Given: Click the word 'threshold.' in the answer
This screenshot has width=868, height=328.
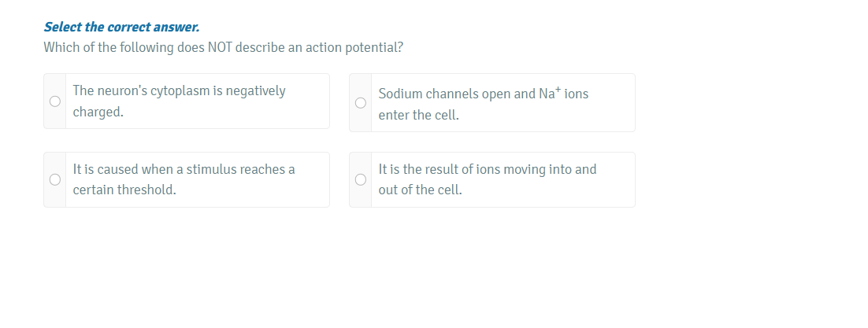Looking at the screenshot, I should pyautogui.click(x=147, y=190).
